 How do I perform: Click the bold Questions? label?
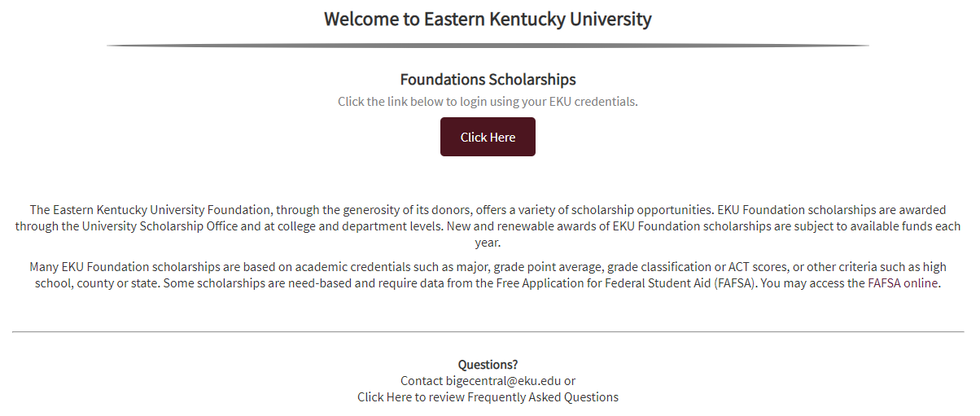pos(488,364)
